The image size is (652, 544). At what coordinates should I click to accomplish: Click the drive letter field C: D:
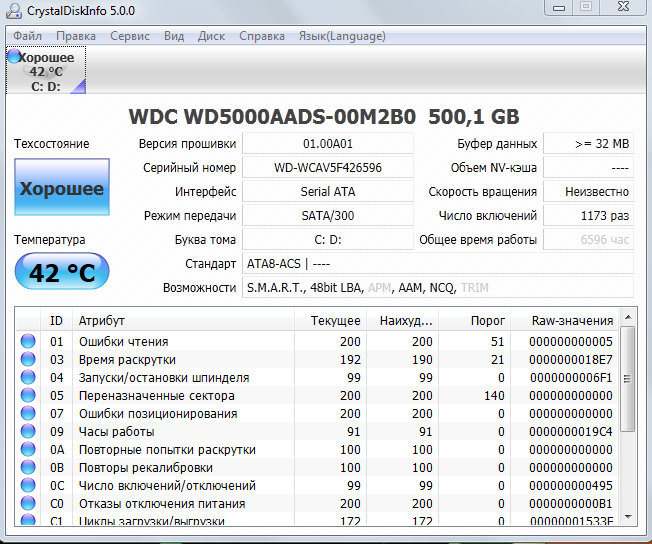328,240
